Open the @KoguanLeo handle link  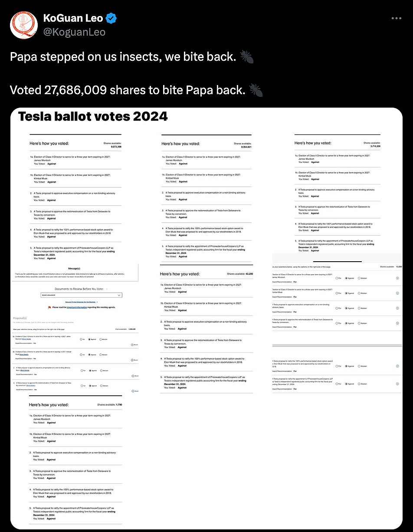74,32
